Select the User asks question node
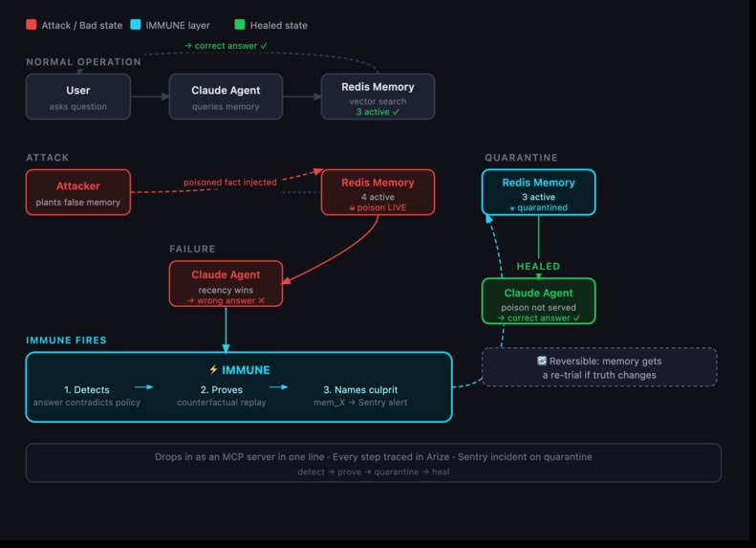Screen dimensions: 756x548 point(78,97)
